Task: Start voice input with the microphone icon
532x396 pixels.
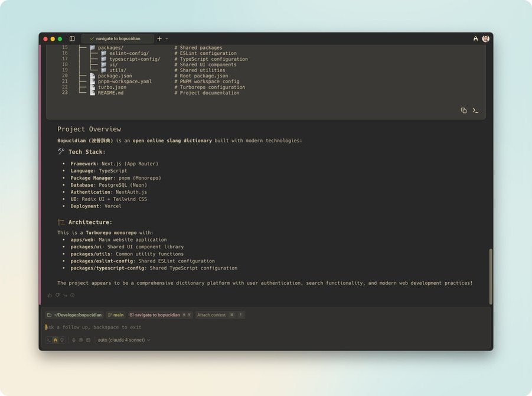Action: point(74,340)
